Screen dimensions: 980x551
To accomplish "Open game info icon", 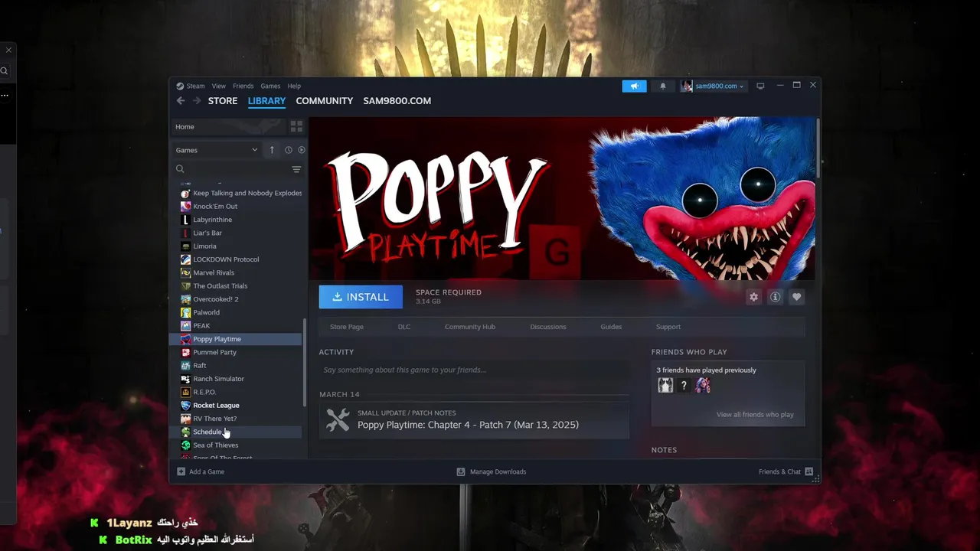I will [x=775, y=297].
